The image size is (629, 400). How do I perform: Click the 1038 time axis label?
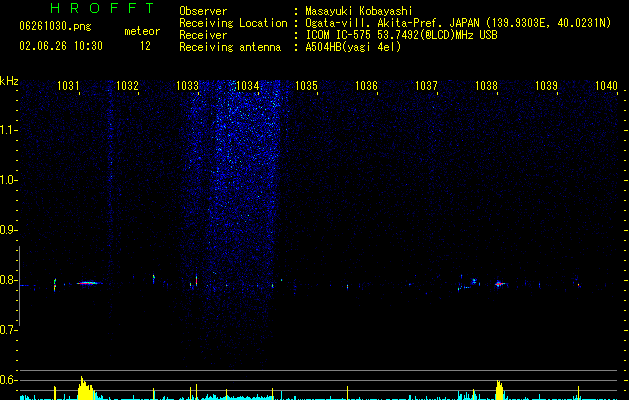point(486,85)
